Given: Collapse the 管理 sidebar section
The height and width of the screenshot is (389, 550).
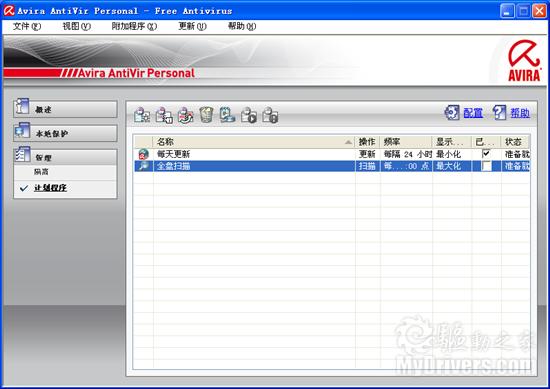Looking at the screenshot, I should point(65,157).
